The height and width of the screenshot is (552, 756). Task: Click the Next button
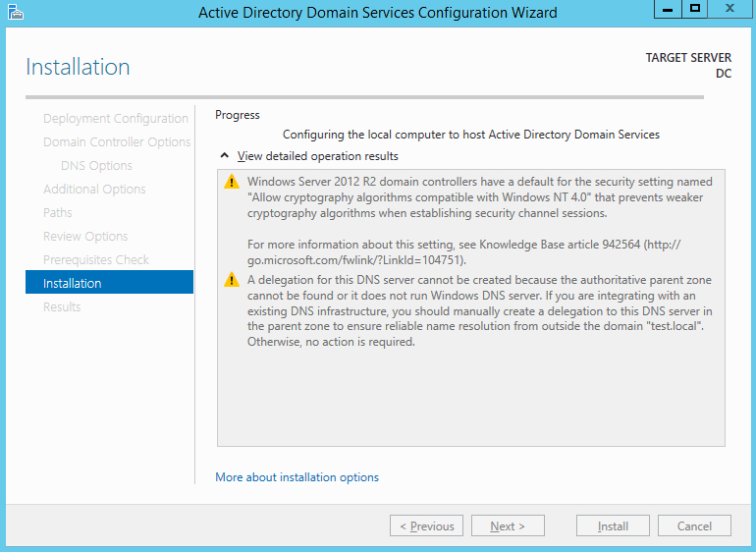coord(508,525)
